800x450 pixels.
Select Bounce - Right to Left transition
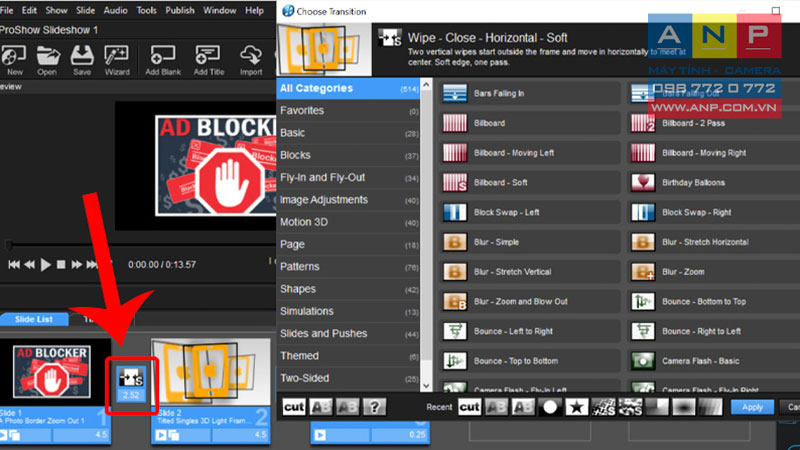[714, 331]
